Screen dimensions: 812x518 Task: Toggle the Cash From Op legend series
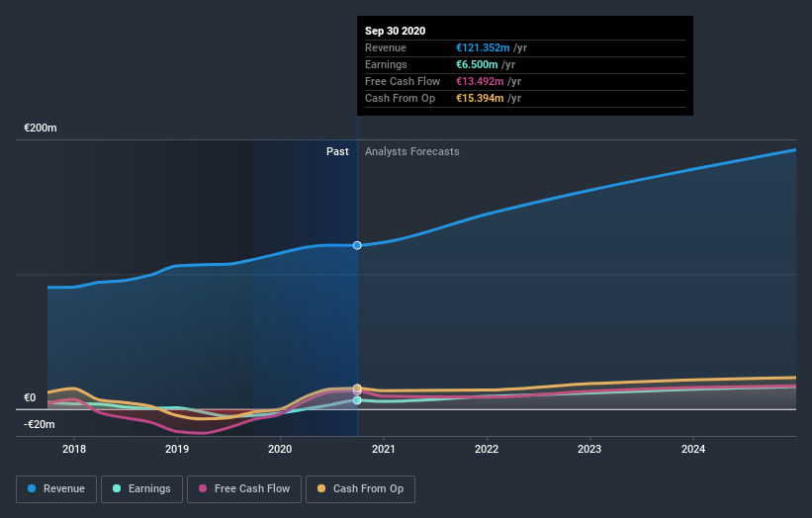tap(360, 489)
